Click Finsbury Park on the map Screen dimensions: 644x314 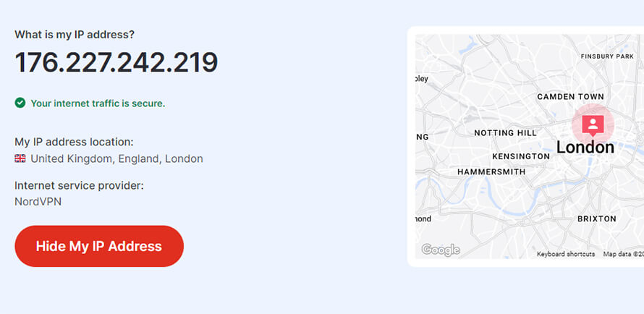[607, 56]
